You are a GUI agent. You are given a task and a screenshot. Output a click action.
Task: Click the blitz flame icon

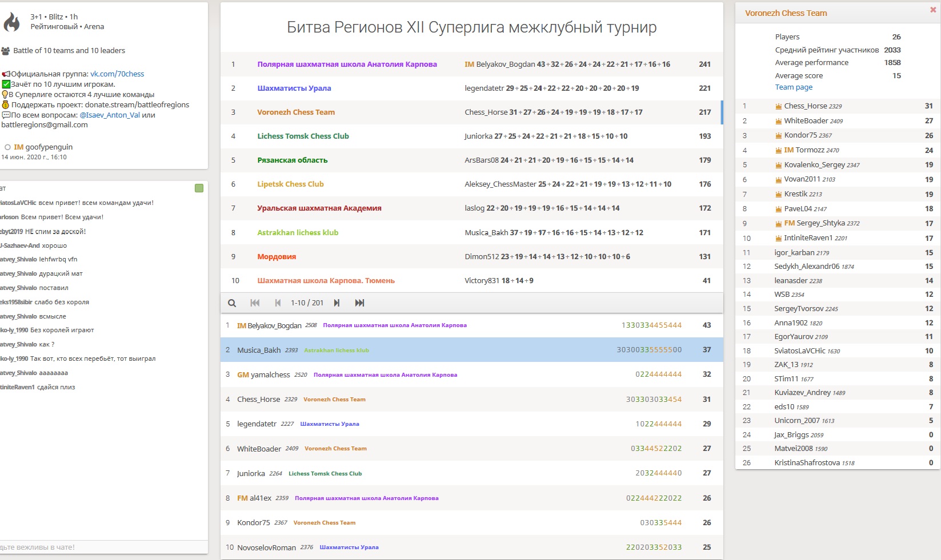(12, 22)
